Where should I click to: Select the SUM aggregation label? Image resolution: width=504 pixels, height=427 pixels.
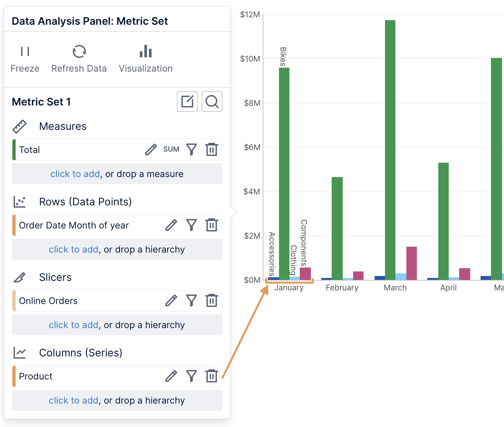(x=171, y=149)
